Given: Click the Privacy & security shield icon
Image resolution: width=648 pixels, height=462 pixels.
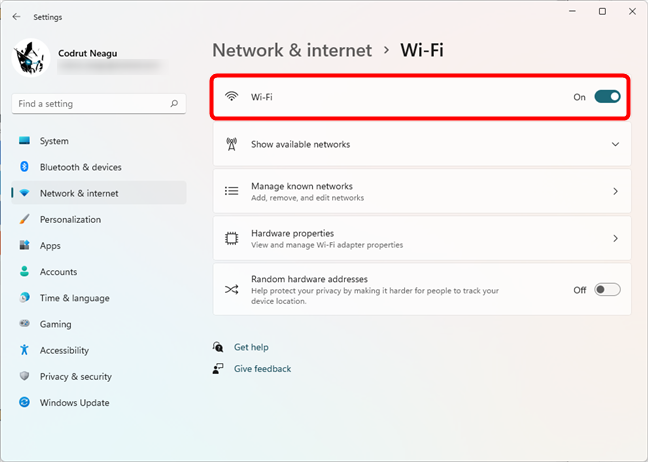Looking at the screenshot, I should (x=24, y=376).
